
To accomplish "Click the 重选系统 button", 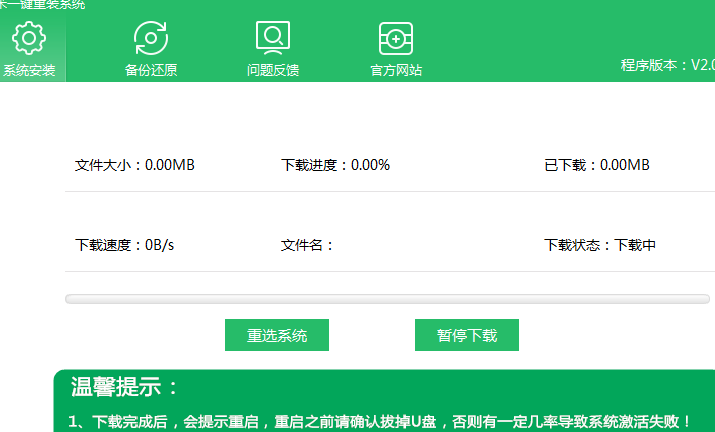I will (277, 335).
